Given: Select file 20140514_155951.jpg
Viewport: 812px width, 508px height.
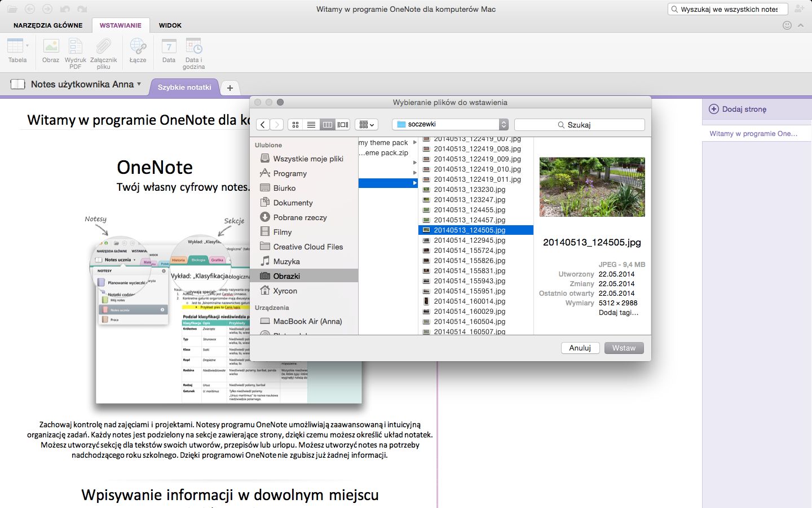Looking at the screenshot, I should (476, 291).
